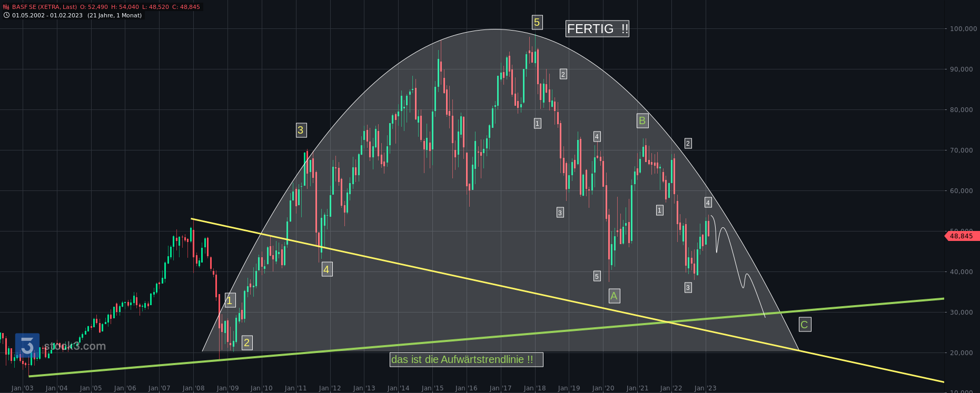Click the yellow wave label 4
The height and width of the screenshot is (393, 980).
coord(326,269)
